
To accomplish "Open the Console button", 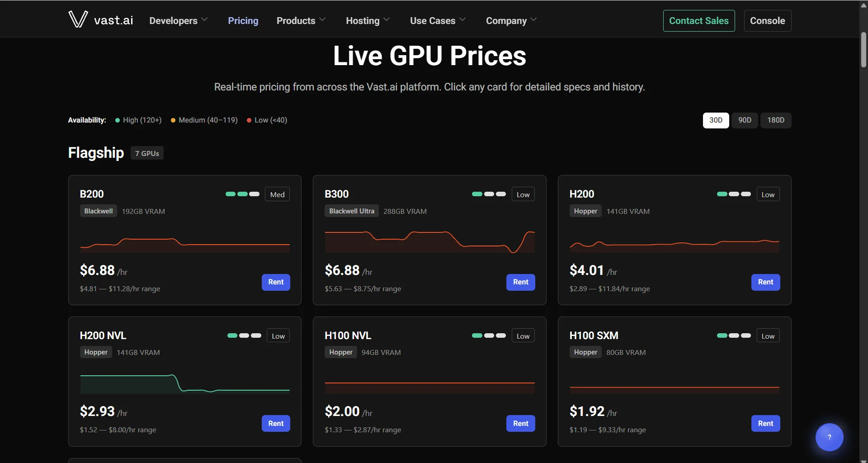I will tap(767, 21).
